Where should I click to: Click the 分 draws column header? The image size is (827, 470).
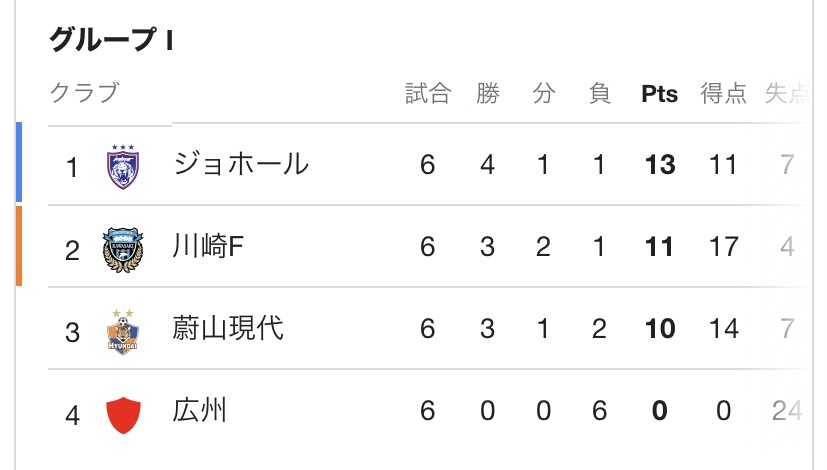point(543,94)
